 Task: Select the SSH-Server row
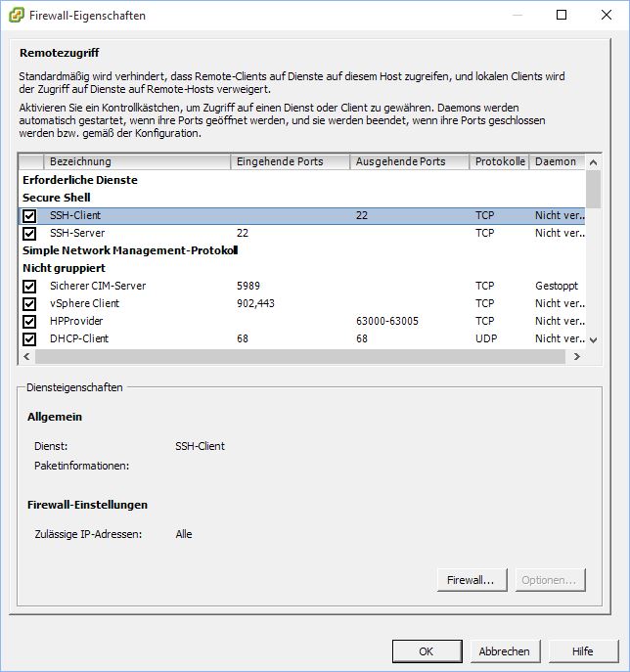coord(302,233)
